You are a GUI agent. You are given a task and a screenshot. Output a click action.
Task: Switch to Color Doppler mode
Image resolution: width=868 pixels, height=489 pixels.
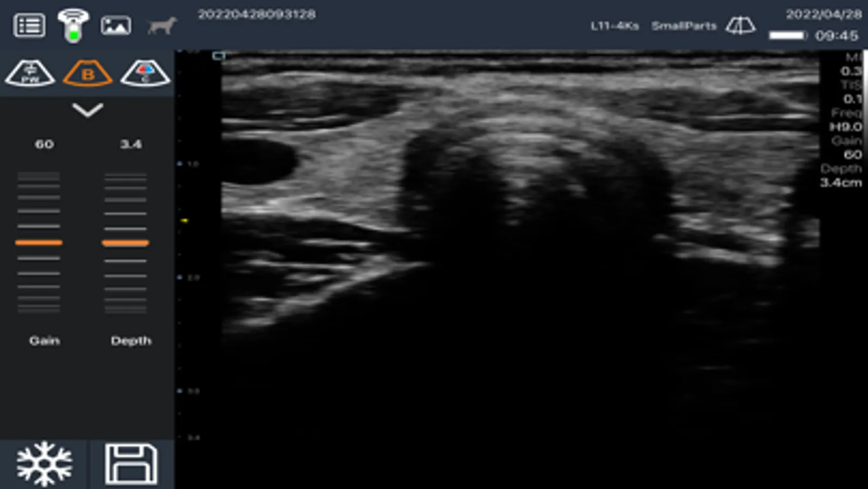click(x=145, y=73)
